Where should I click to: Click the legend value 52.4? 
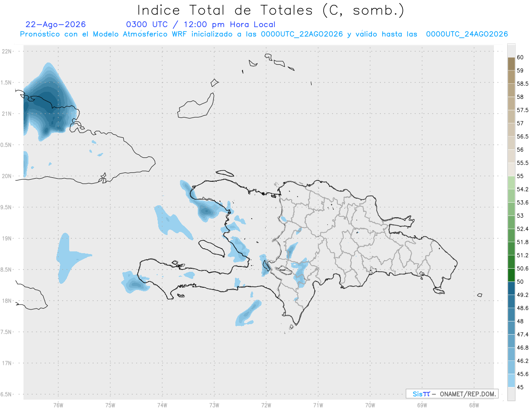[523, 229]
